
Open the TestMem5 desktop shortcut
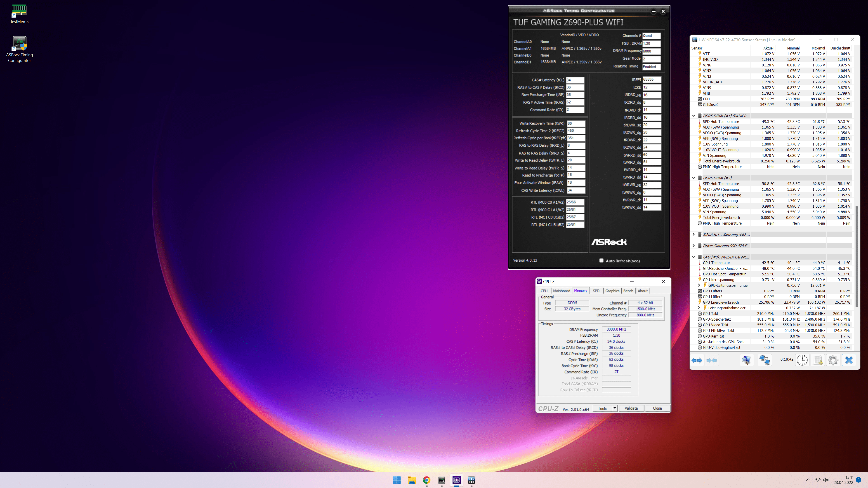tap(19, 14)
